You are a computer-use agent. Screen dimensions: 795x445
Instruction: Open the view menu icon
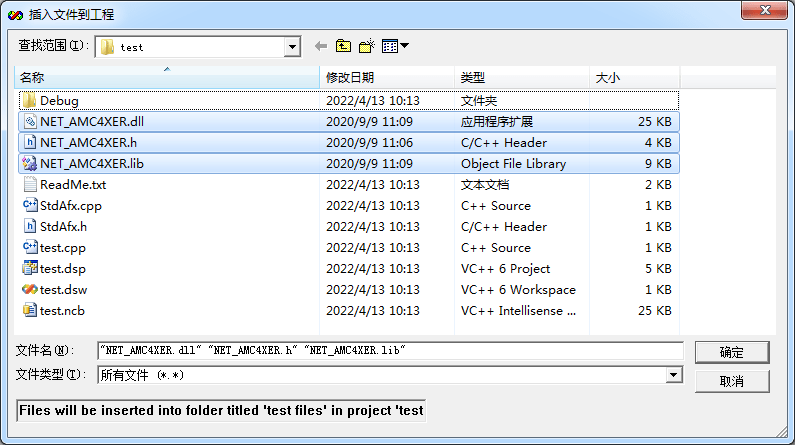click(395, 46)
